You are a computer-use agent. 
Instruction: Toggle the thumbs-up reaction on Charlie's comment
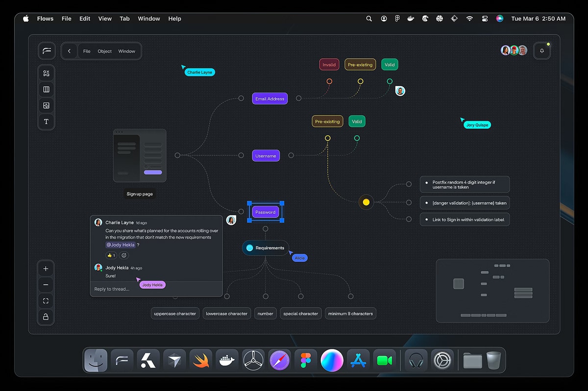pos(111,255)
